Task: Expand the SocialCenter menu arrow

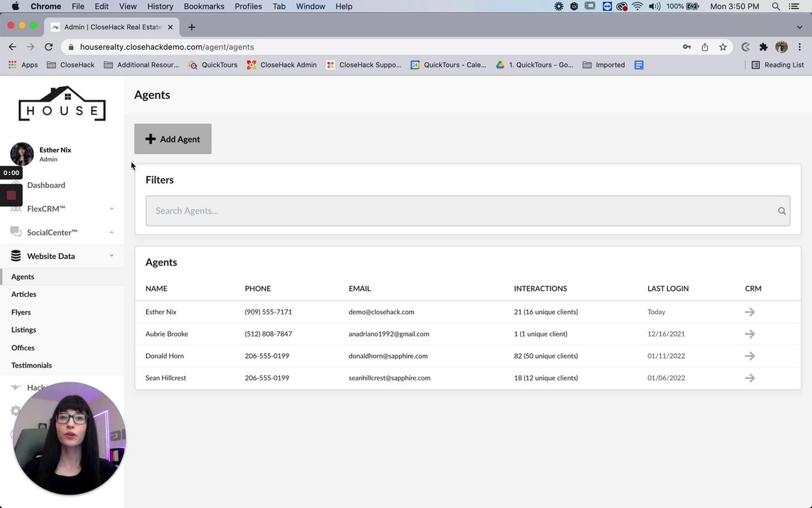Action: tap(112, 232)
